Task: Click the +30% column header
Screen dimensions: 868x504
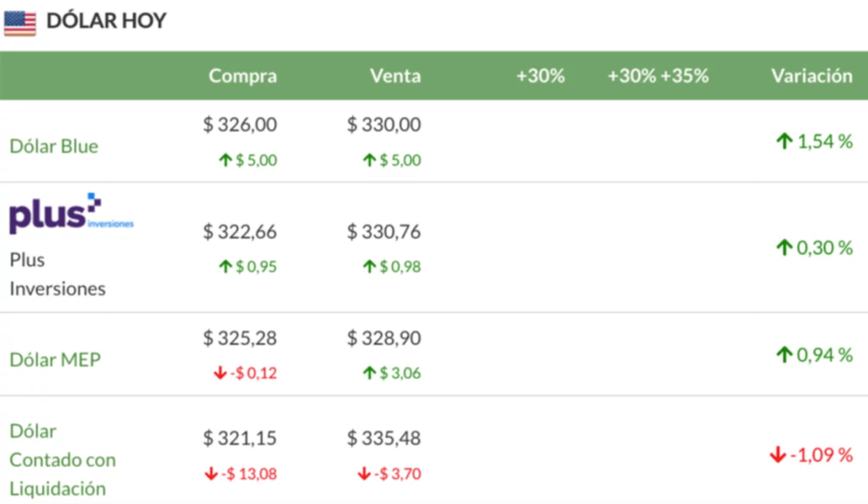Action: coord(540,76)
